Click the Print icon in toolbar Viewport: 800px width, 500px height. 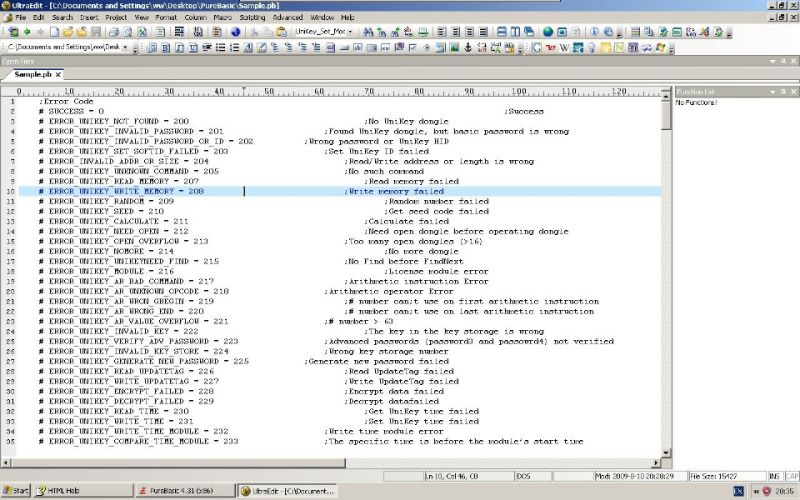tap(114, 32)
